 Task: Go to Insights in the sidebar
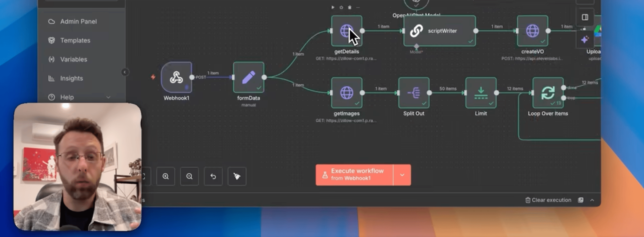click(x=71, y=78)
